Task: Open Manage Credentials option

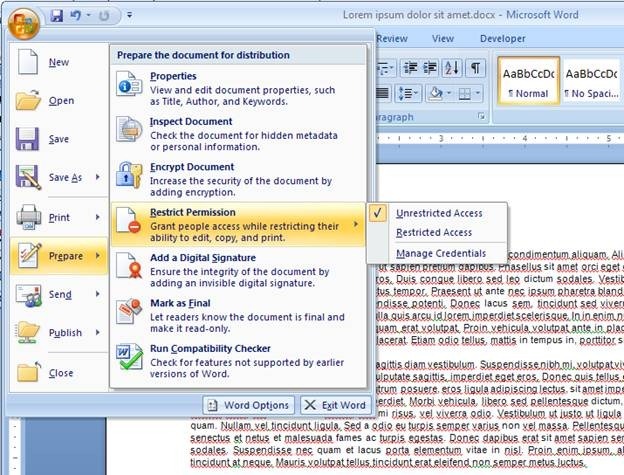Action: click(441, 253)
